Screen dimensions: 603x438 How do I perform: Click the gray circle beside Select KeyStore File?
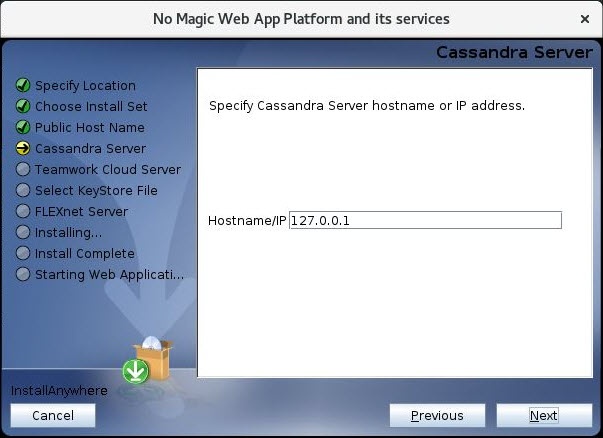coord(23,190)
